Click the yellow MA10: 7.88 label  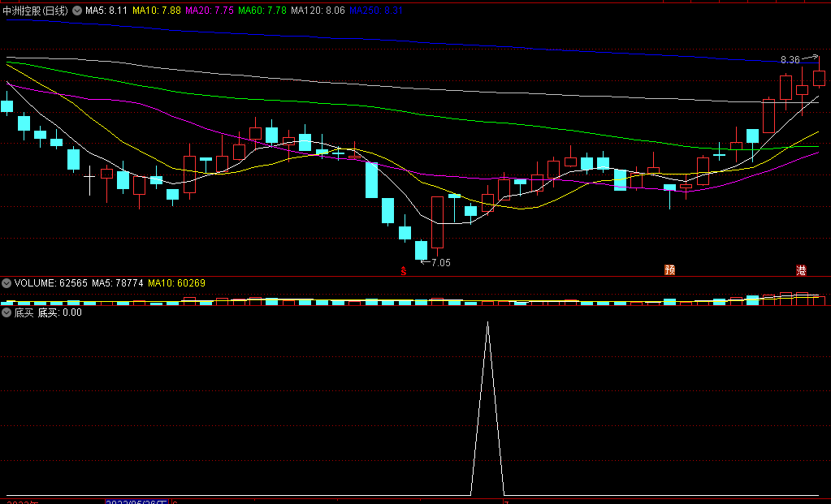coord(156,10)
